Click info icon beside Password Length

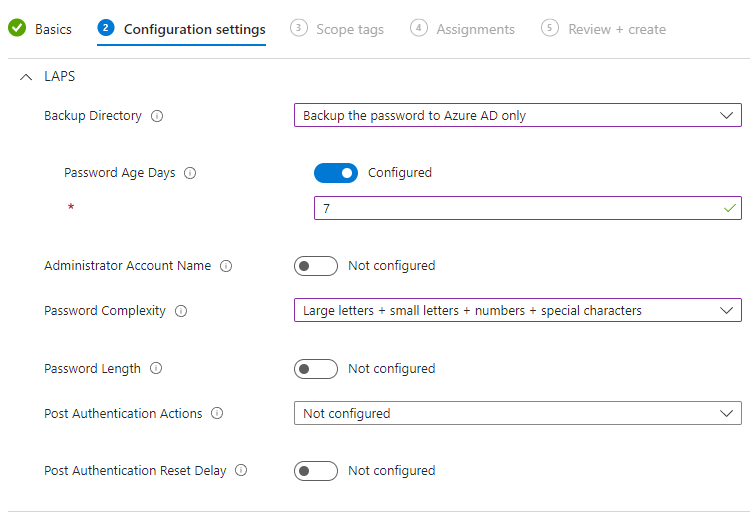pyautogui.click(x=156, y=369)
